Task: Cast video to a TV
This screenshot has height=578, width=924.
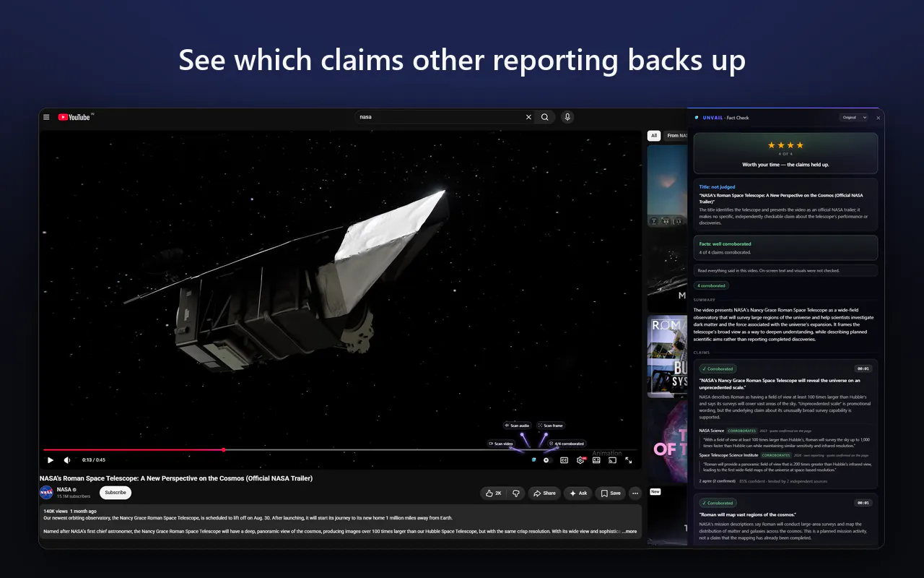Action: [612, 460]
